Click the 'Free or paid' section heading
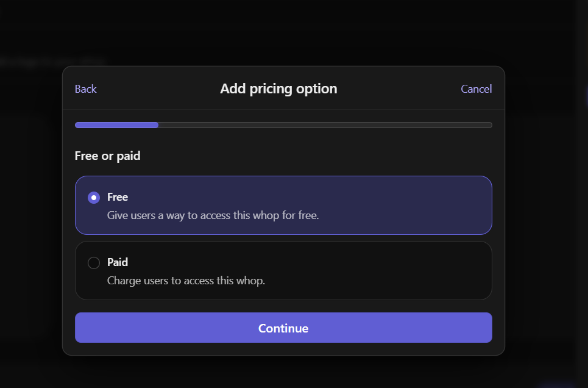The image size is (588, 388). 107,156
